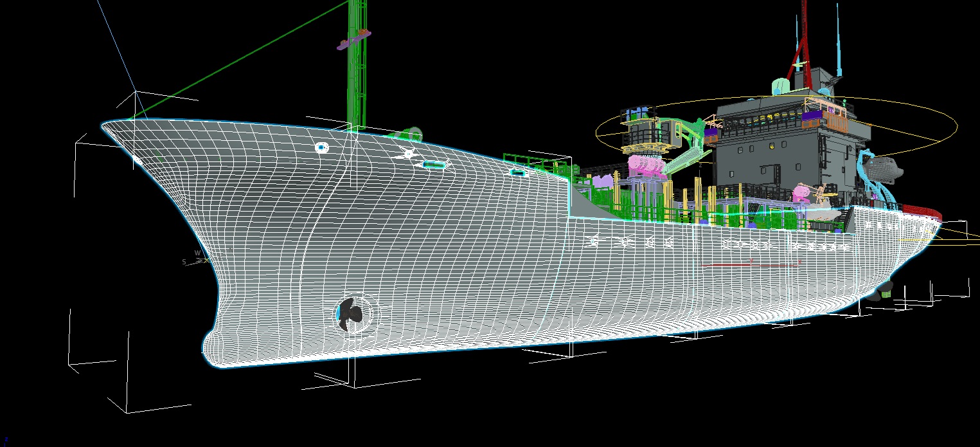This screenshot has width=980, height=447.
Task: Select the red axis line on hull side
Action: [x=749, y=264]
